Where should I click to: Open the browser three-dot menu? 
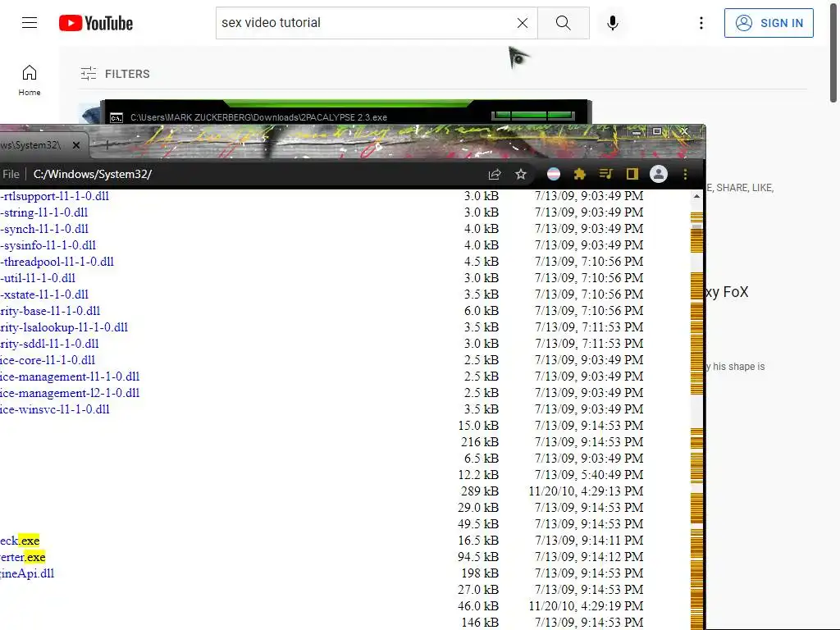coord(685,174)
